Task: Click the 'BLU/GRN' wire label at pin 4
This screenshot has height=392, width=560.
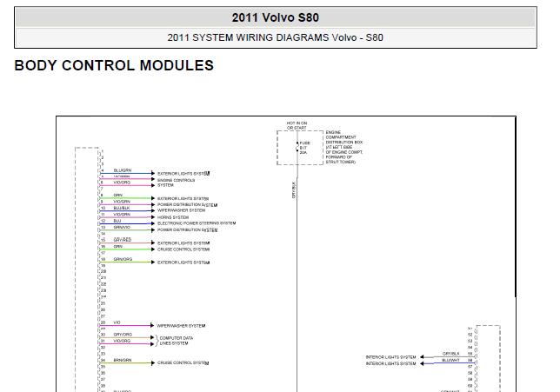Action: point(122,170)
